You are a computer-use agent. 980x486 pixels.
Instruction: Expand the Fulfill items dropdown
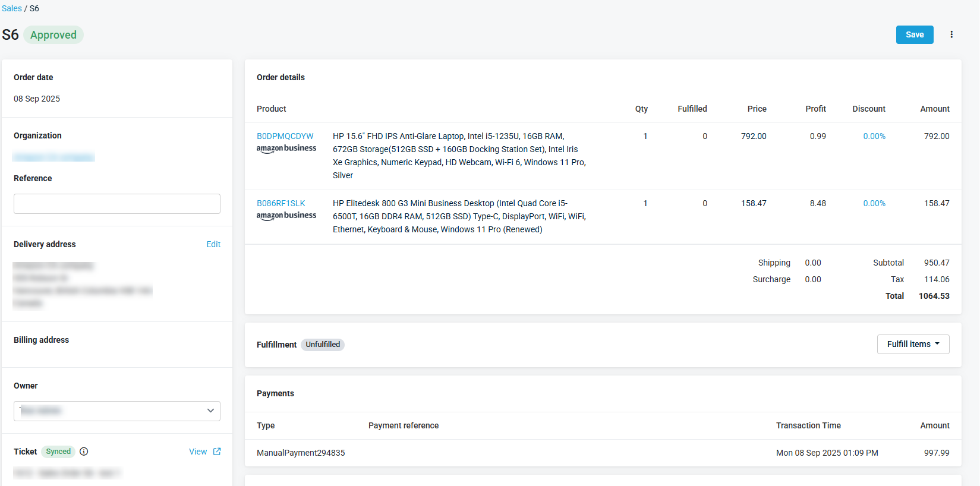913,344
